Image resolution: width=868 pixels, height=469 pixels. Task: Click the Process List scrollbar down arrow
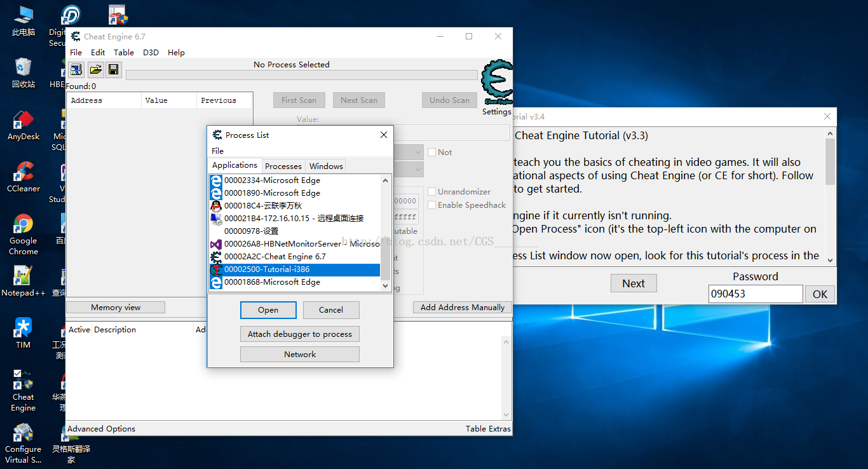tap(385, 285)
